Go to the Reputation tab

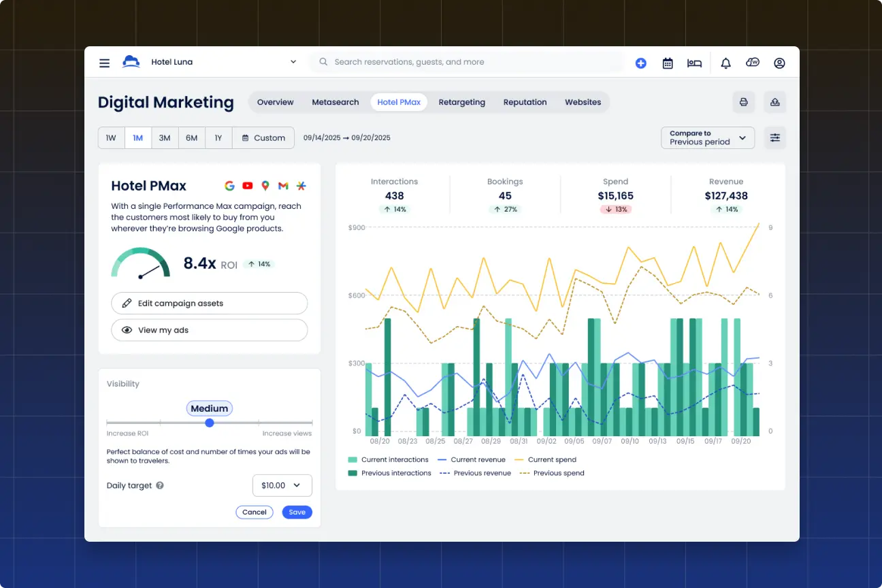click(x=525, y=102)
